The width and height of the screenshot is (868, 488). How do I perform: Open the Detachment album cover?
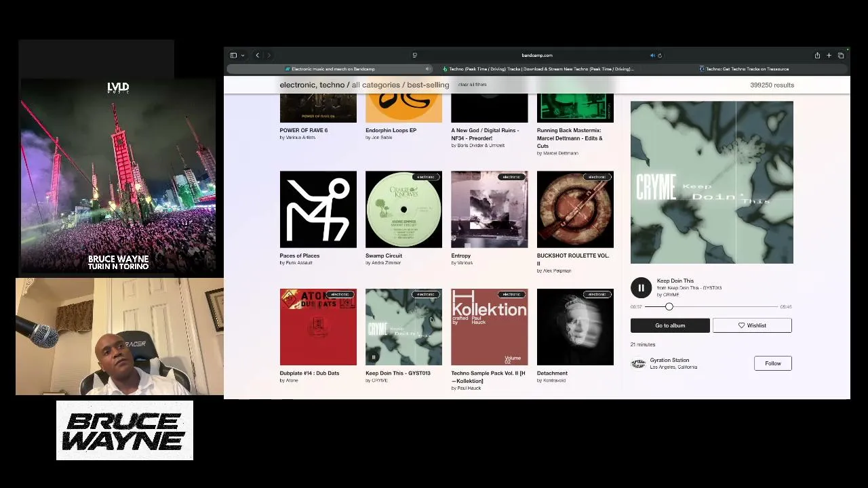point(575,327)
